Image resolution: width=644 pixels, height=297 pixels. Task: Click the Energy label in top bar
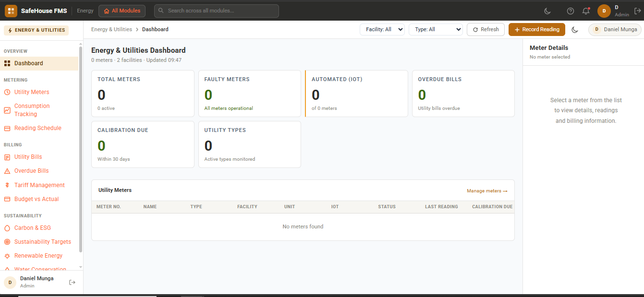[x=85, y=11]
